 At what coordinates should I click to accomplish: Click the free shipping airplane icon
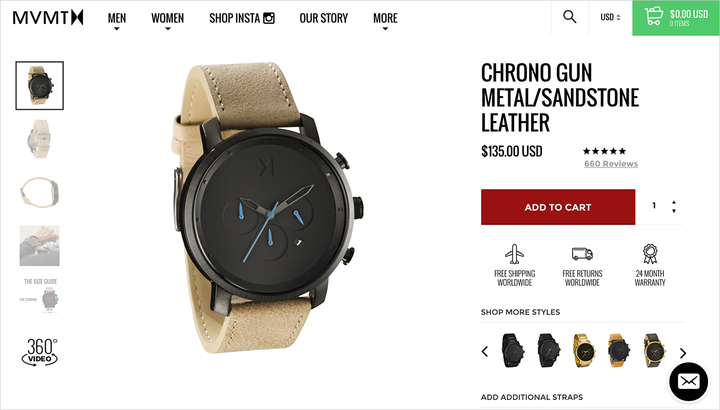click(514, 254)
